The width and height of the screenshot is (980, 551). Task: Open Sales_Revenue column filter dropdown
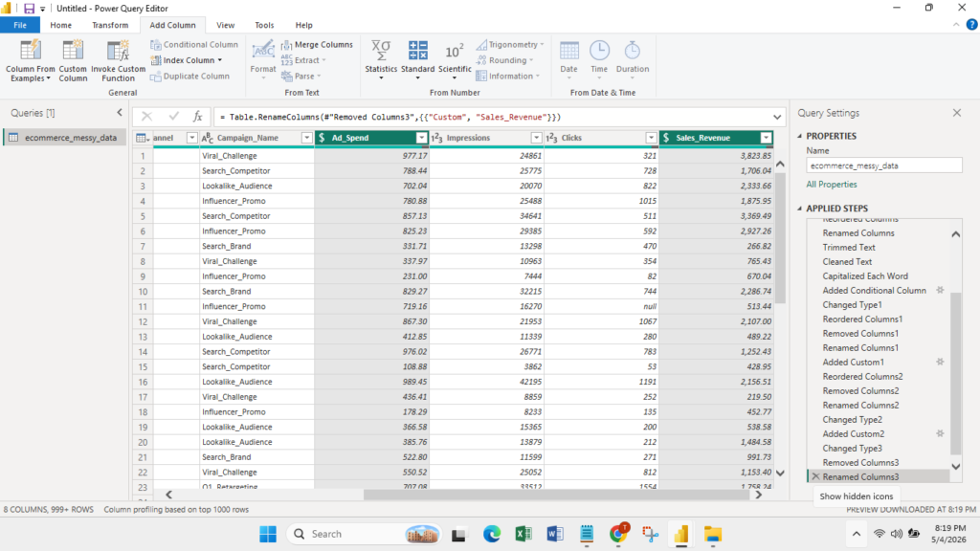(766, 138)
